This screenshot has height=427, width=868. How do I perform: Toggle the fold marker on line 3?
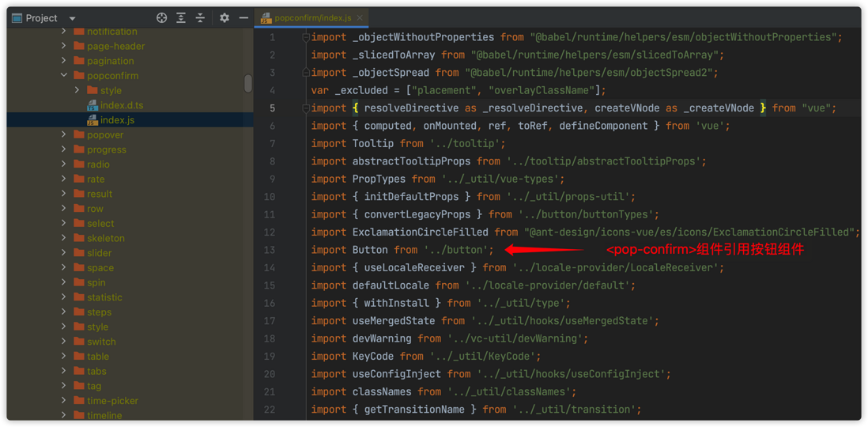[x=306, y=73]
